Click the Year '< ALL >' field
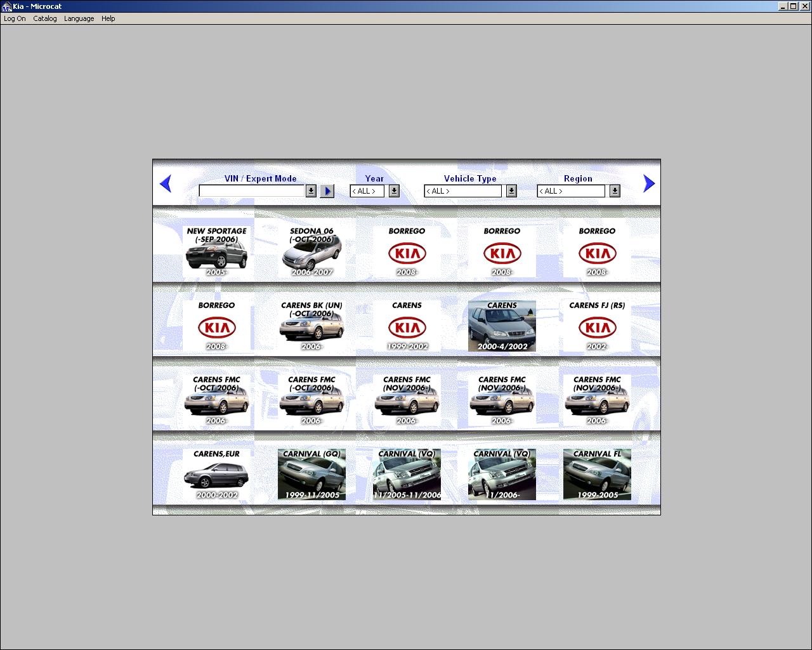 point(367,191)
